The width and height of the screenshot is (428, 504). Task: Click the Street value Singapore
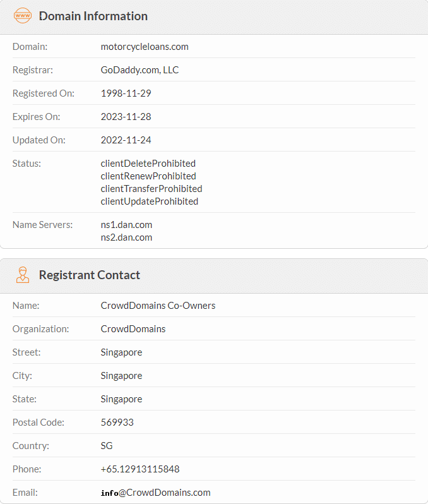121,352
